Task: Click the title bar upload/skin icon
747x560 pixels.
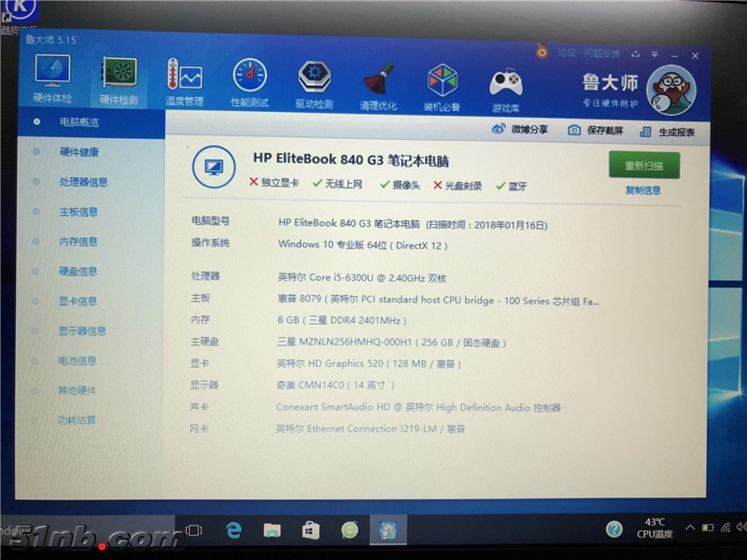Action: [x=636, y=54]
